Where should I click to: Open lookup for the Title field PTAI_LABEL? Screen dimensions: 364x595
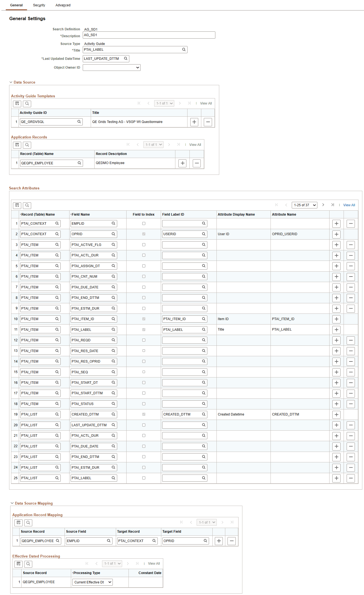click(184, 50)
